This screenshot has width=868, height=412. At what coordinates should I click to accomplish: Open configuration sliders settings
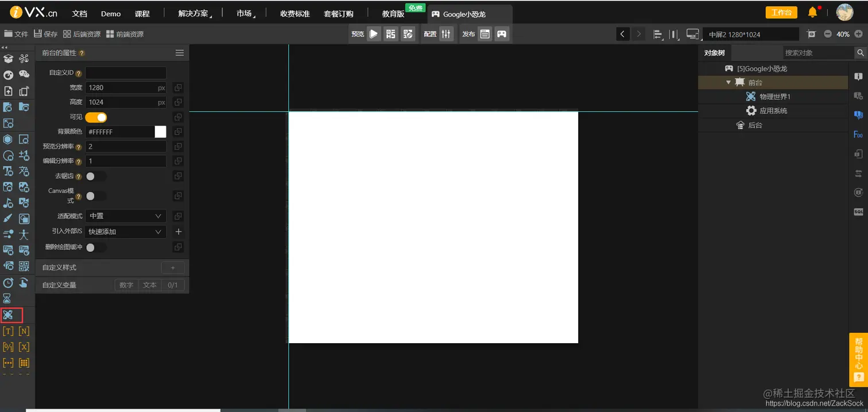coord(446,34)
